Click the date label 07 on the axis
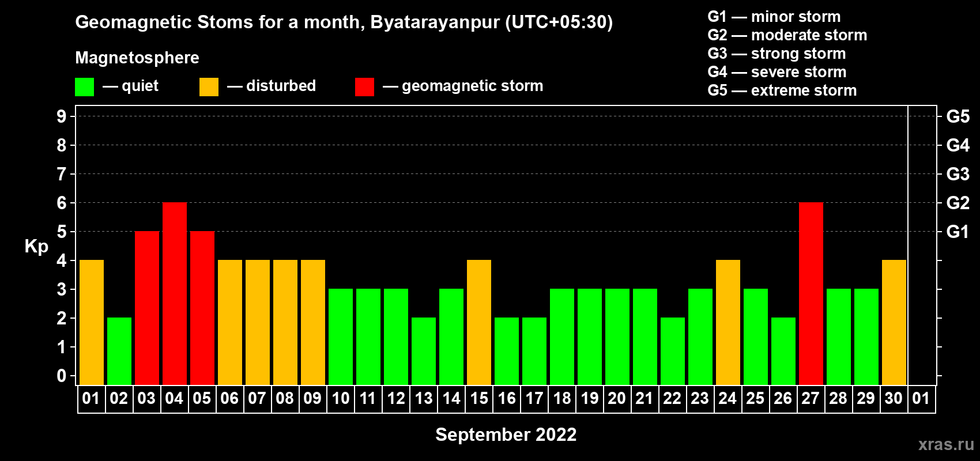 257,398
